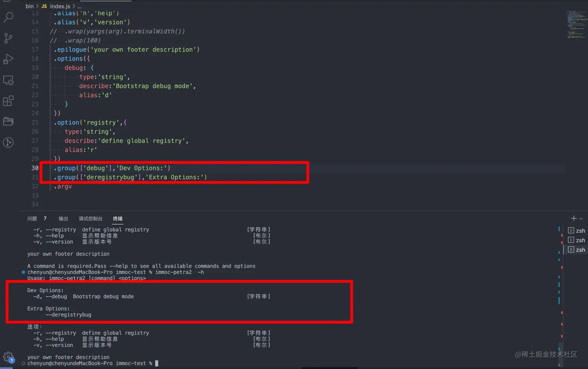The width and height of the screenshot is (588, 369).
Task: Open the Manage gear settings icon
Action: click(8, 357)
